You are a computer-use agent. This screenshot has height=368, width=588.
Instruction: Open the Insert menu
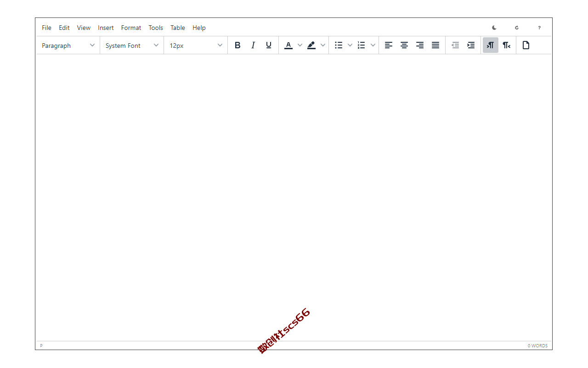pyautogui.click(x=106, y=28)
